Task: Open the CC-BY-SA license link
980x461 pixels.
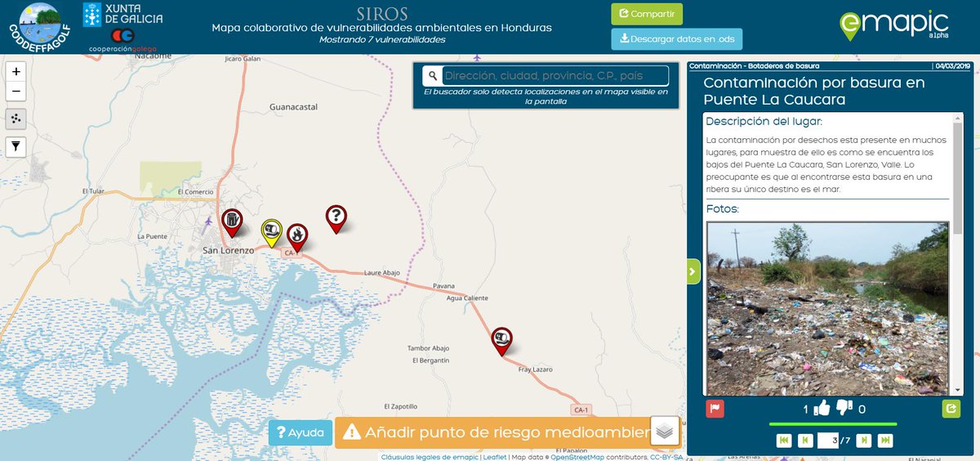Action: (x=666, y=457)
